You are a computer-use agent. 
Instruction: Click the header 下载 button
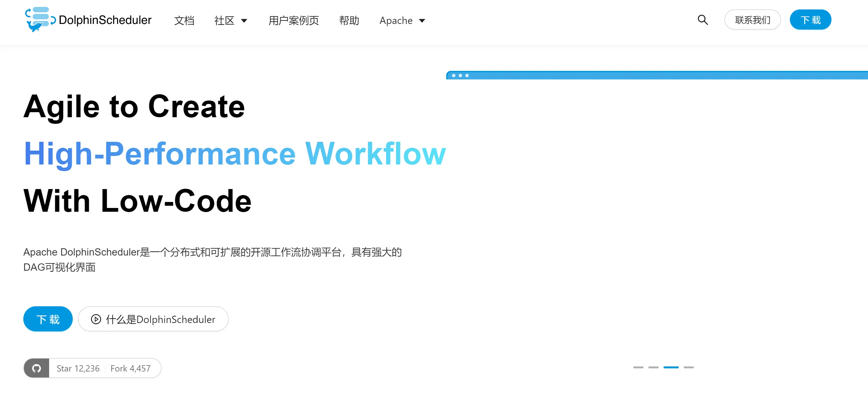coord(810,20)
